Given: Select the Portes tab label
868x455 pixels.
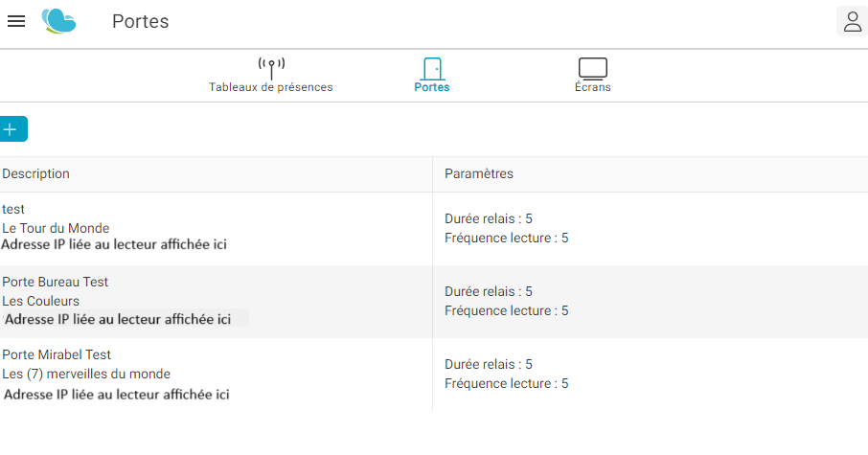Looking at the screenshot, I should (x=432, y=87).
